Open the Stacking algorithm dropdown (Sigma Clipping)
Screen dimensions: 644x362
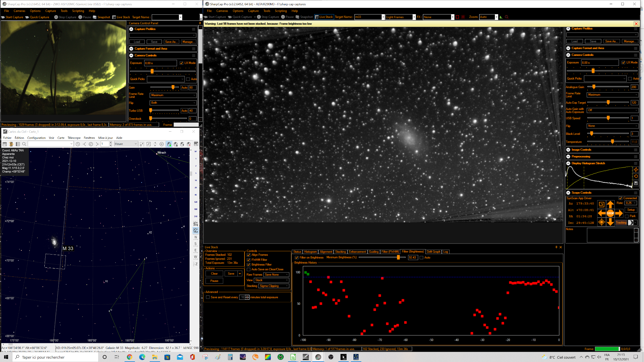tap(274, 286)
